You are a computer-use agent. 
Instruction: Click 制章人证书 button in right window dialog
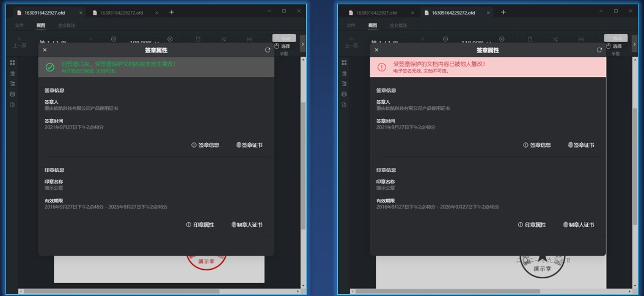click(x=578, y=225)
